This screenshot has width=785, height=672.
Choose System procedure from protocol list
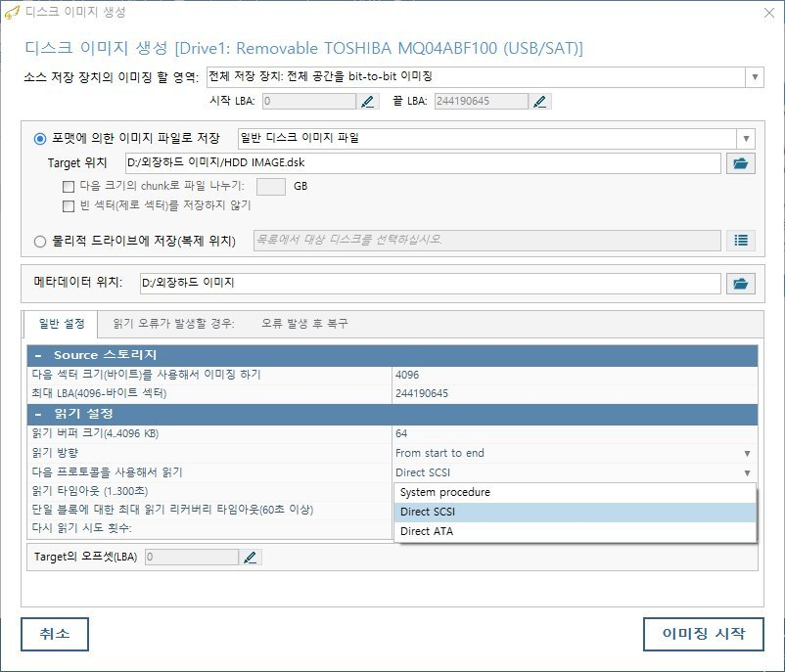(575, 492)
